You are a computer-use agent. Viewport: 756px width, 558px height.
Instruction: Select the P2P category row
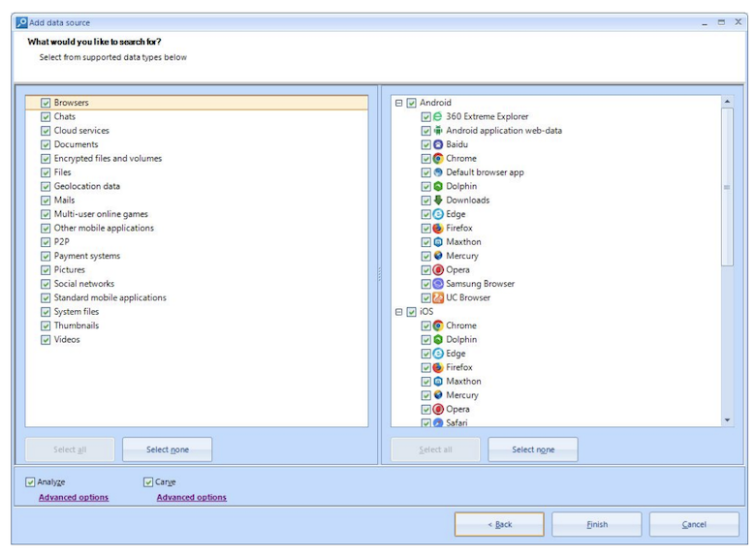click(197, 242)
